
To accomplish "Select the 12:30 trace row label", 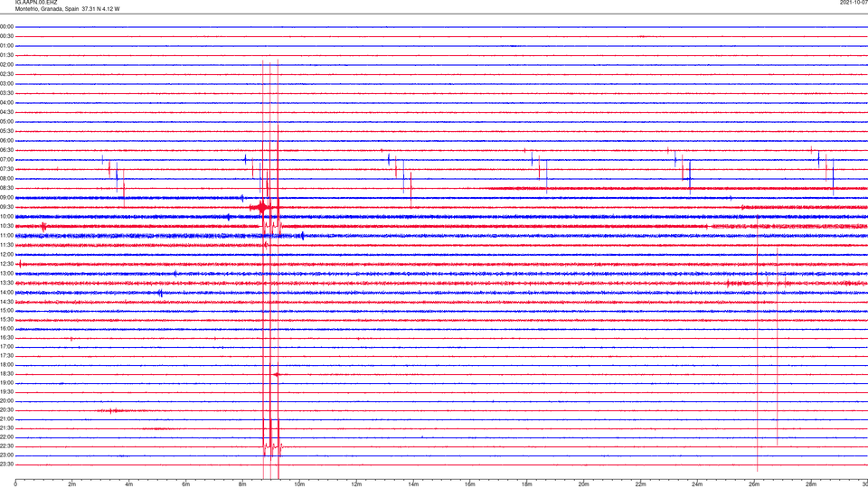I will pyautogui.click(x=6, y=263).
